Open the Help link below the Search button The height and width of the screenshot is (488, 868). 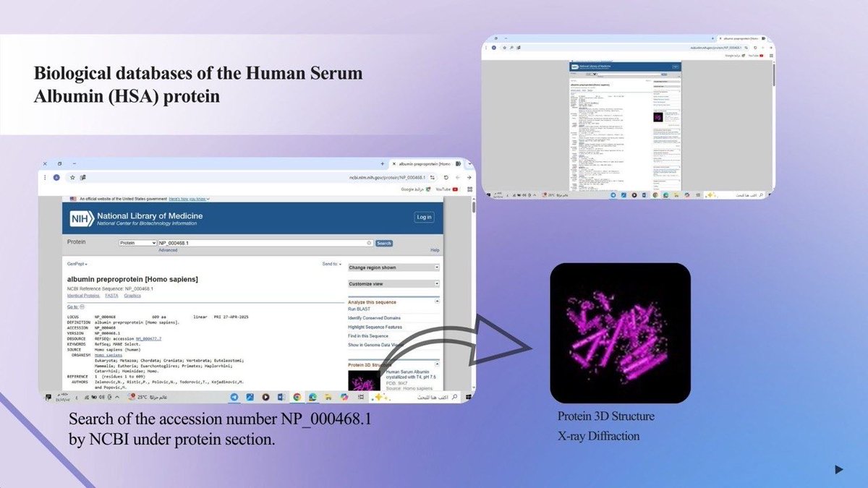coord(435,250)
